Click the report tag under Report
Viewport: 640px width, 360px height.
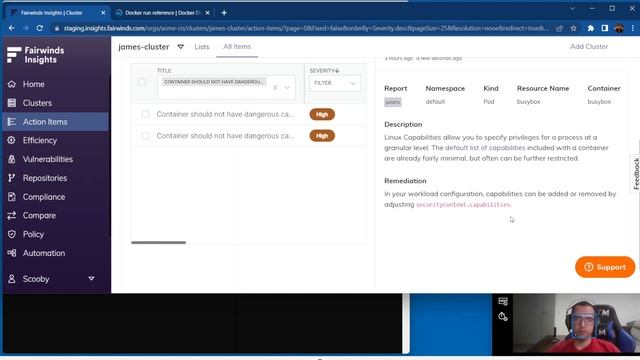[393, 102]
